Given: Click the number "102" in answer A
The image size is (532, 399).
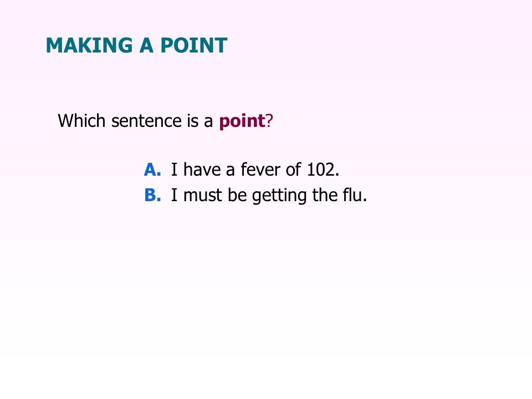Looking at the screenshot, I should (x=321, y=170).
